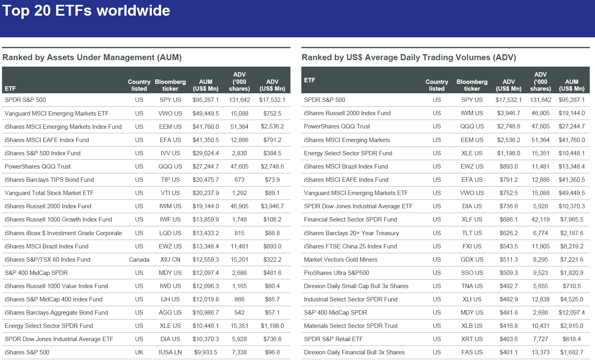Click ticker 'IJH US'

click(170, 299)
